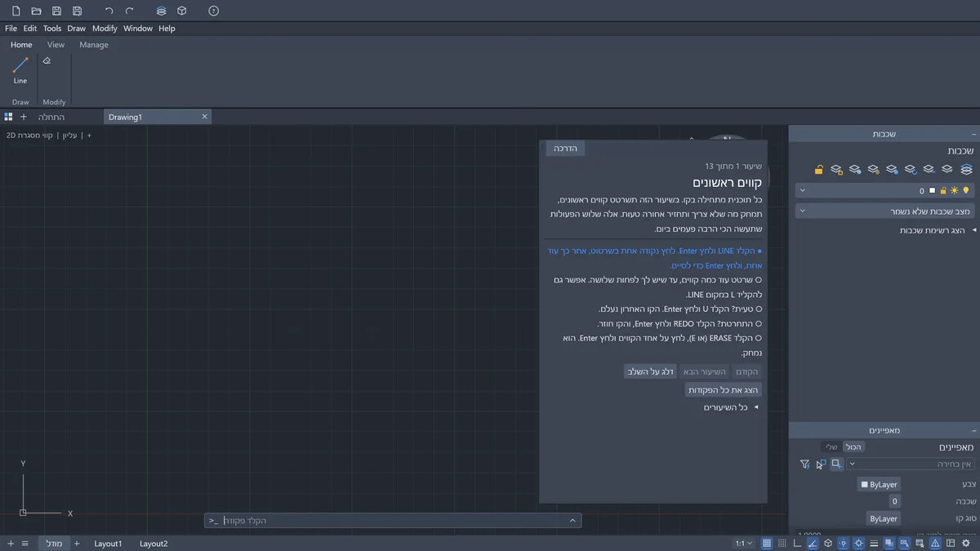Toggle layer 0 lightbulb on/off
This screenshot has height=551, width=980.
(965, 190)
